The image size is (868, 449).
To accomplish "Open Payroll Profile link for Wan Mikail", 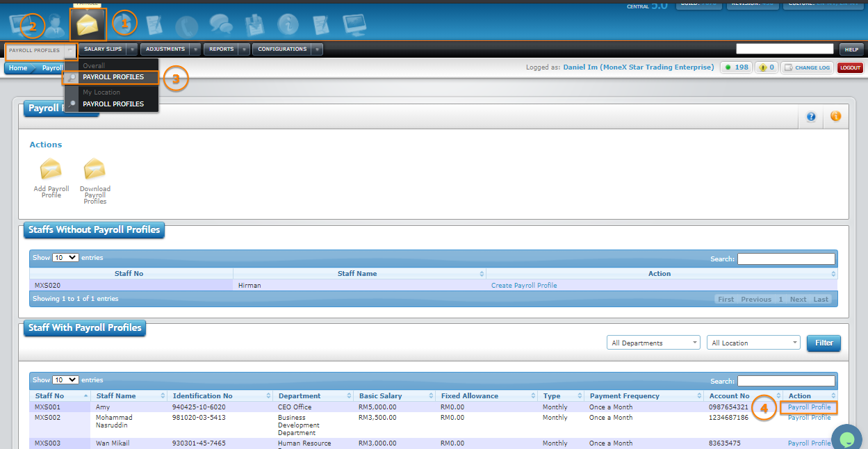I will point(809,443).
